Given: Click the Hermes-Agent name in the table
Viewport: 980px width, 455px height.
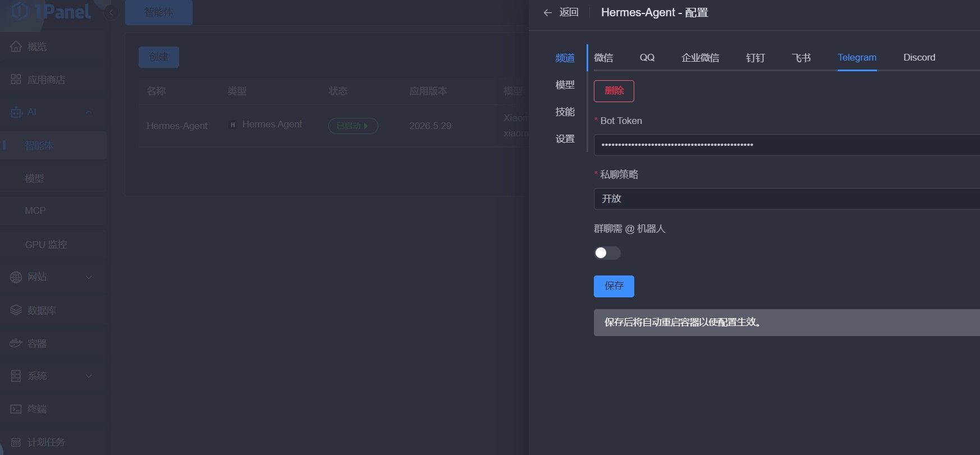Looking at the screenshot, I should pyautogui.click(x=177, y=126).
